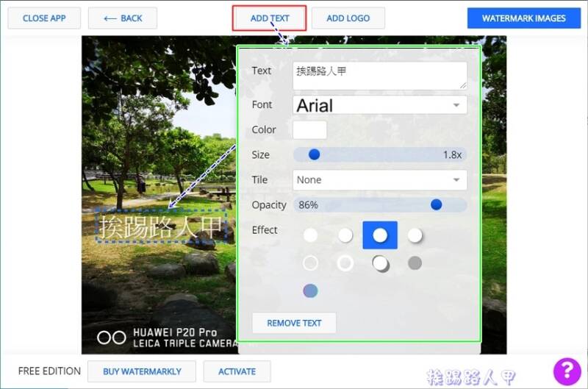Click the Size slider handle
588x389 pixels.
point(315,154)
